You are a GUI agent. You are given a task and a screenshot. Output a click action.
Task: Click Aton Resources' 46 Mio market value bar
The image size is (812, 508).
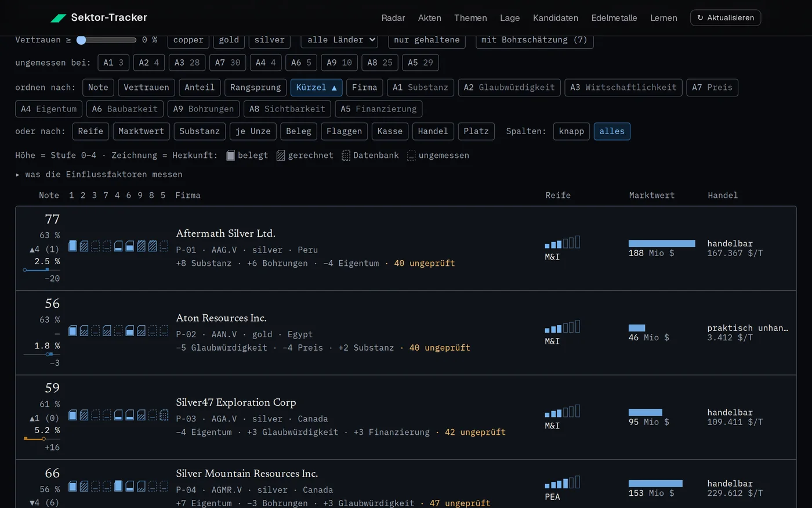coord(637,328)
